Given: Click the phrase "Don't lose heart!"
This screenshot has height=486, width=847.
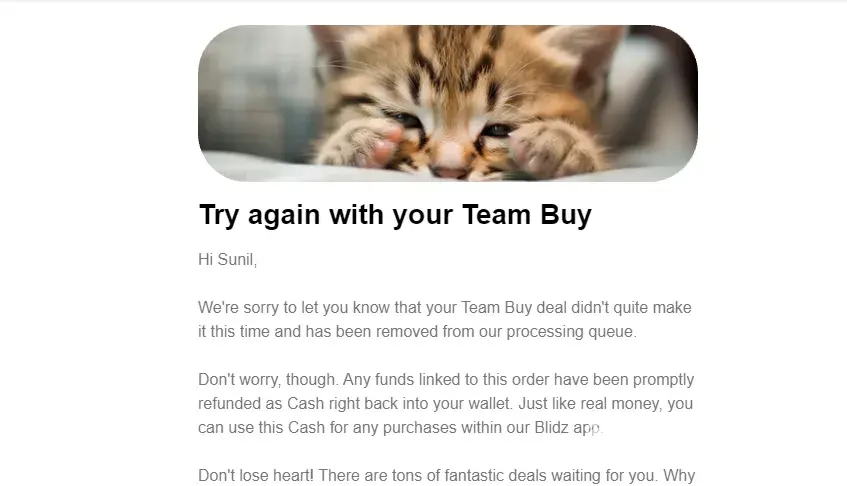Looking at the screenshot, I should tap(256, 476).
